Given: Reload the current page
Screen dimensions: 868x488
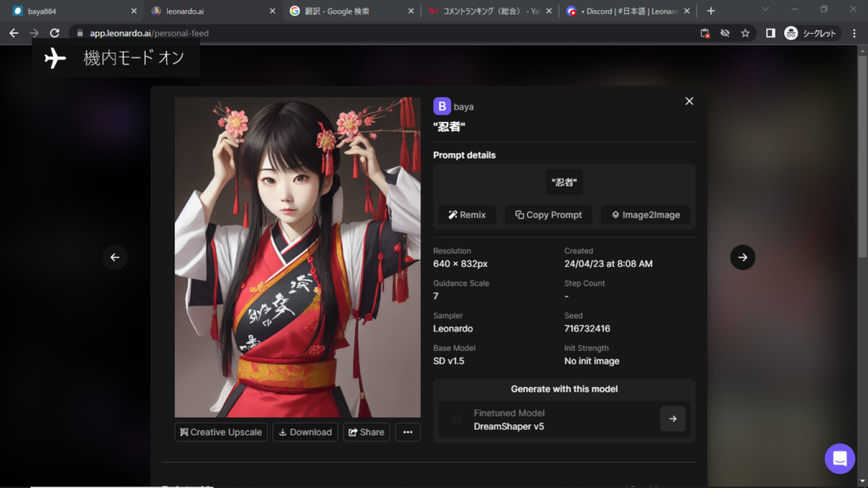Looking at the screenshot, I should [54, 33].
